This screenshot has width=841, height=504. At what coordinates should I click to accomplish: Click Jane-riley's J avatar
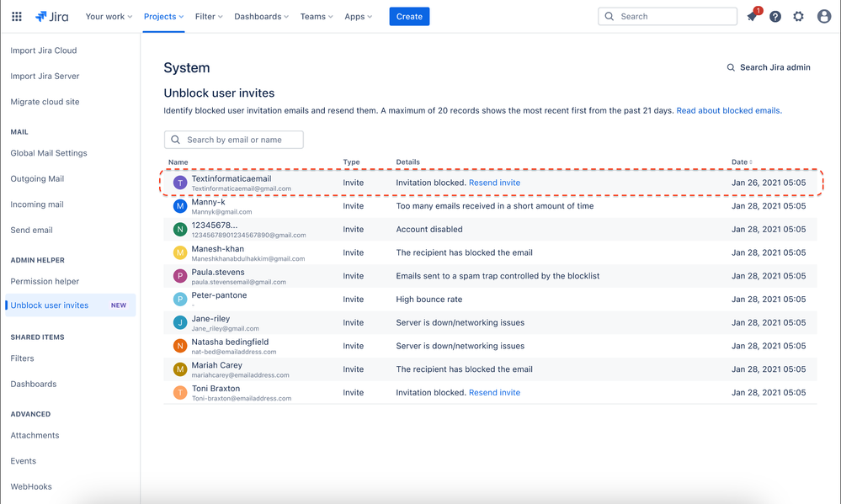pyautogui.click(x=179, y=323)
